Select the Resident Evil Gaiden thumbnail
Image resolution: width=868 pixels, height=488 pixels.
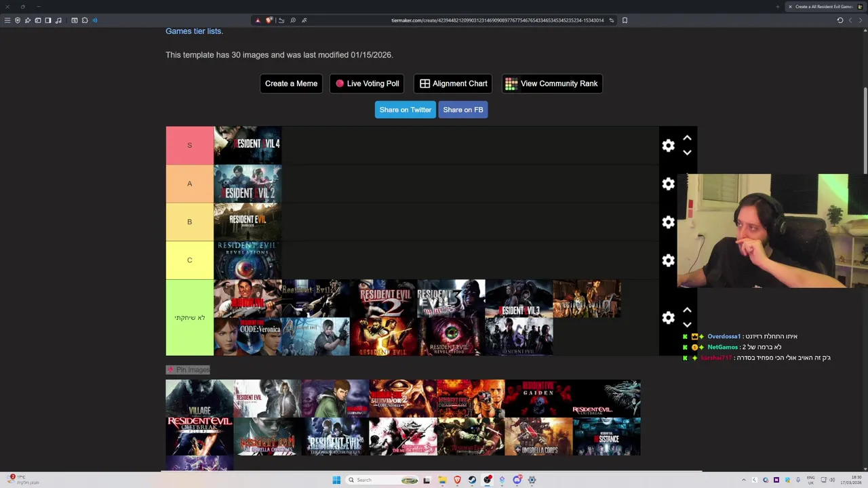538,399
